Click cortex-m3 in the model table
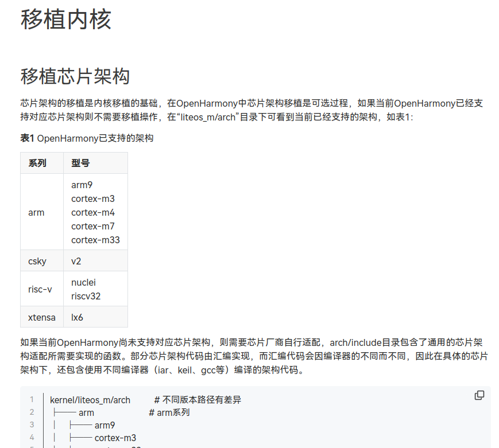The image size is (499, 448). (x=93, y=198)
